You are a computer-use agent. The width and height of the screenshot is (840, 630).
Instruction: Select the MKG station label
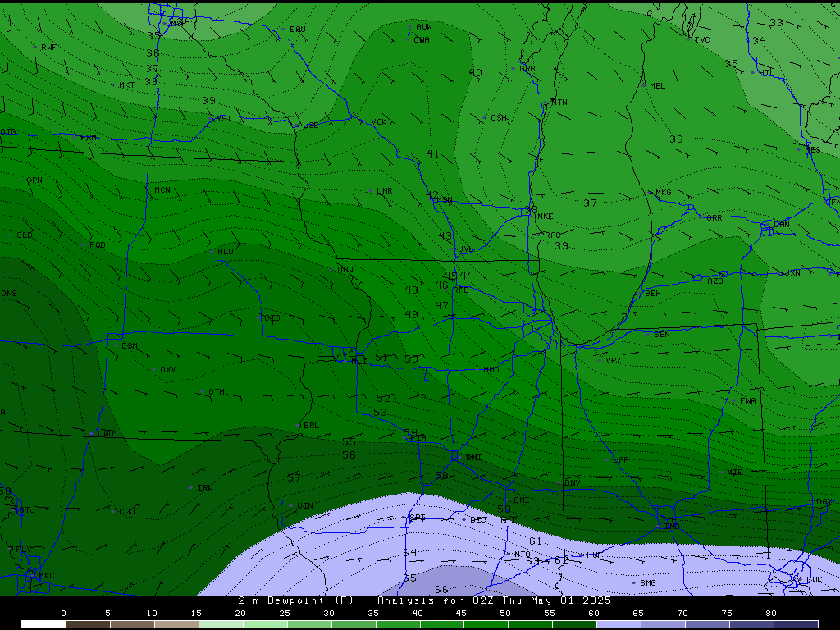coord(663,193)
